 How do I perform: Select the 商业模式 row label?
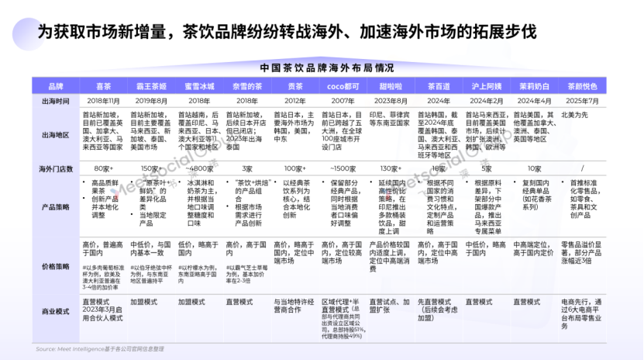coord(56,311)
